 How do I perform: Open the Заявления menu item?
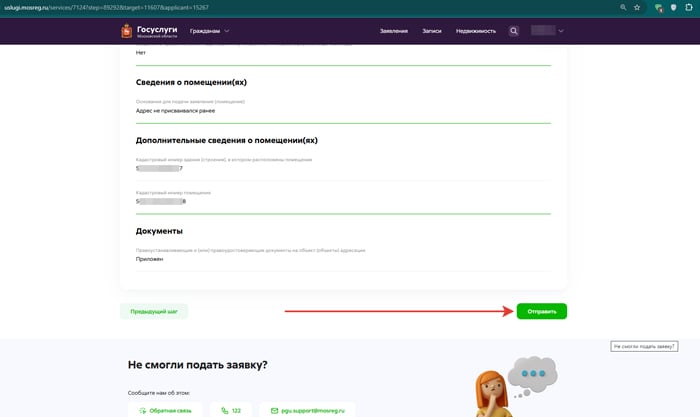click(394, 31)
